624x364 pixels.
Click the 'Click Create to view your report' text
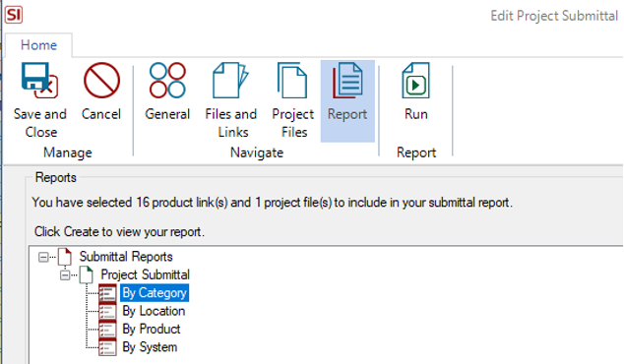click(119, 231)
